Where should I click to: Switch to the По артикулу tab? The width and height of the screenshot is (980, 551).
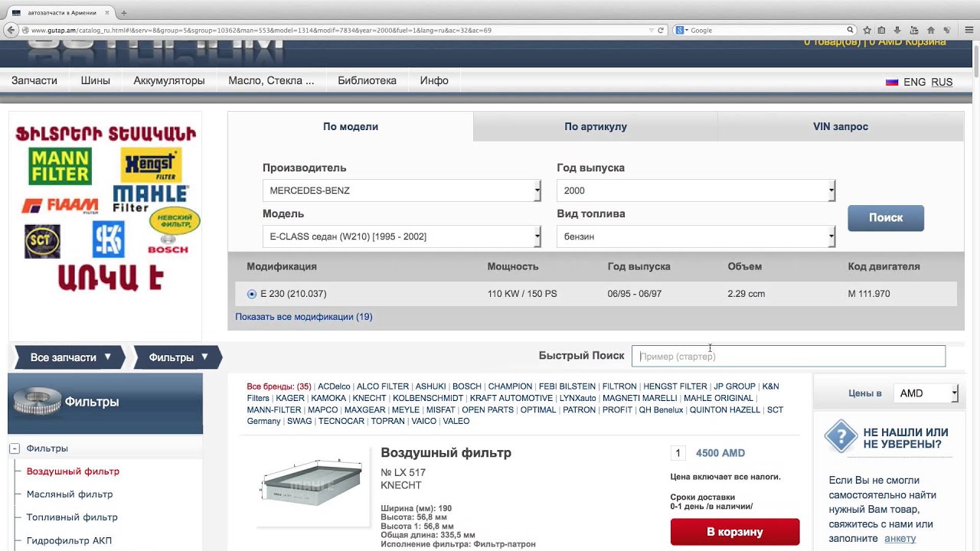point(596,126)
